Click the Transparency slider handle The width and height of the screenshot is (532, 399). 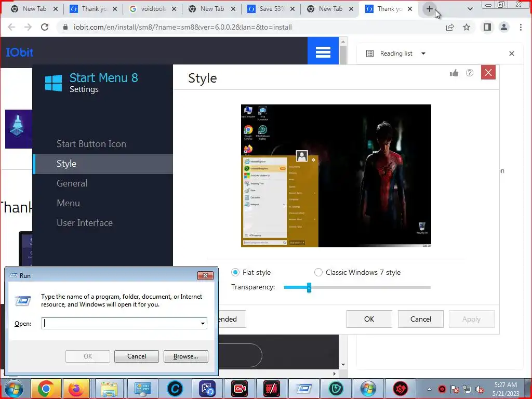point(309,287)
